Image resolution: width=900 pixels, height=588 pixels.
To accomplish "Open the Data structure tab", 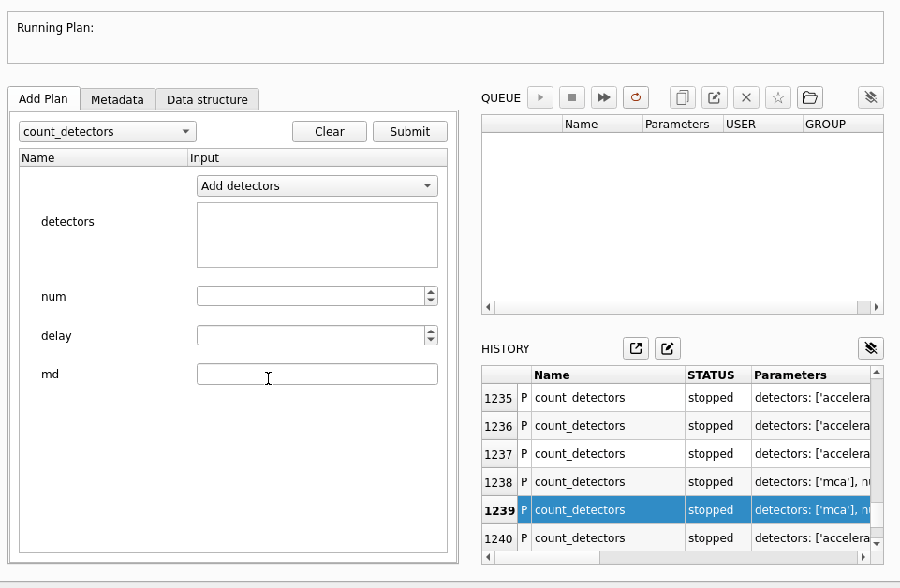I will pos(207,100).
